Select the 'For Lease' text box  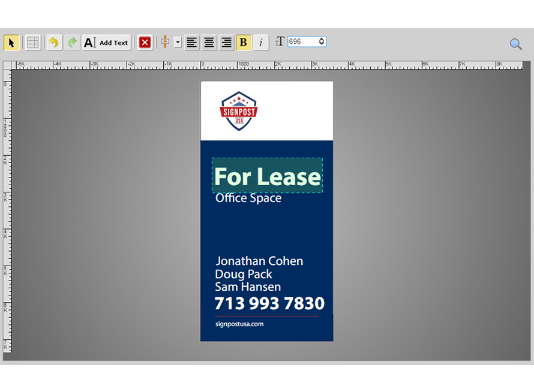click(267, 176)
